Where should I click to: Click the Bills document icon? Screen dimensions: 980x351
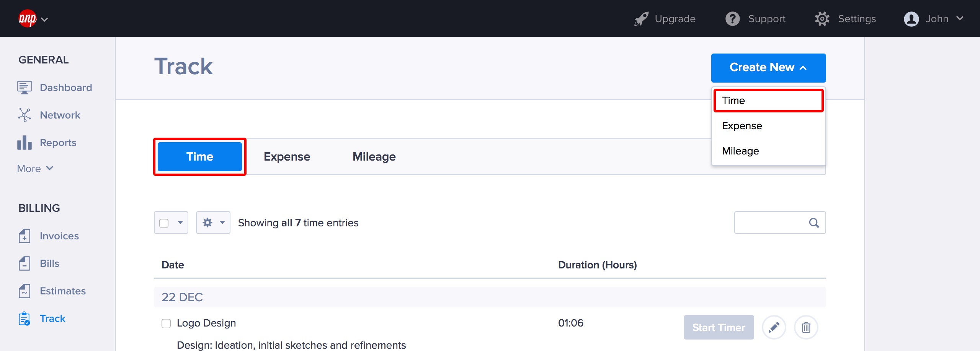point(24,263)
